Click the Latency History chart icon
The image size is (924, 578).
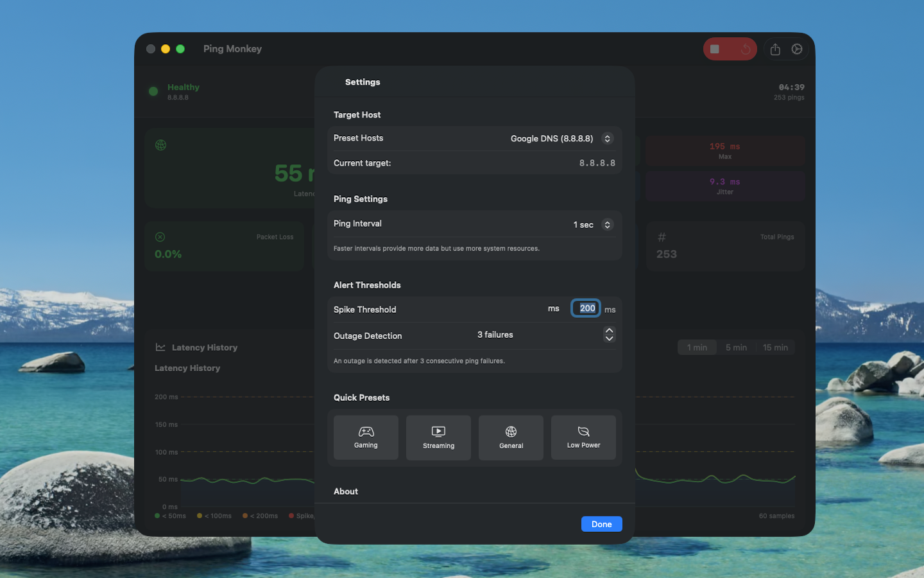coord(159,347)
